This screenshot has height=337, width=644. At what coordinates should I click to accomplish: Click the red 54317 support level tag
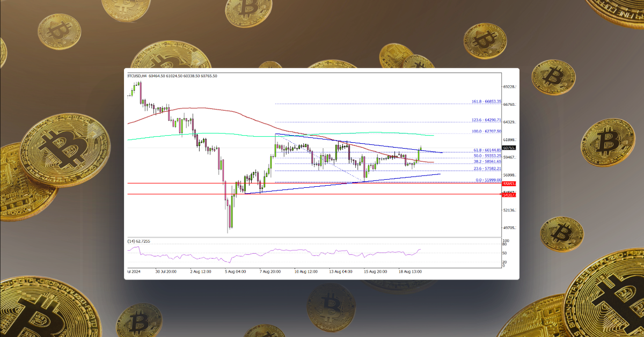[x=508, y=195]
